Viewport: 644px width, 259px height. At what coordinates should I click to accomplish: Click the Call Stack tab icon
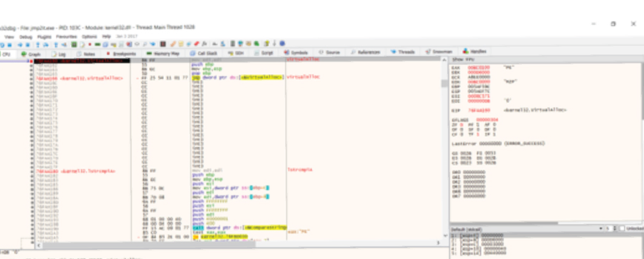click(193, 53)
